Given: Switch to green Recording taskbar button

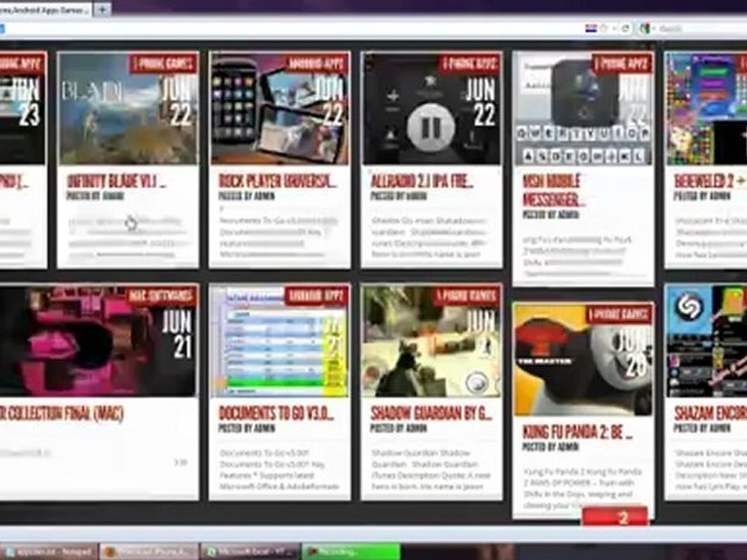Looking at the screenshot, I should [351, 551].
